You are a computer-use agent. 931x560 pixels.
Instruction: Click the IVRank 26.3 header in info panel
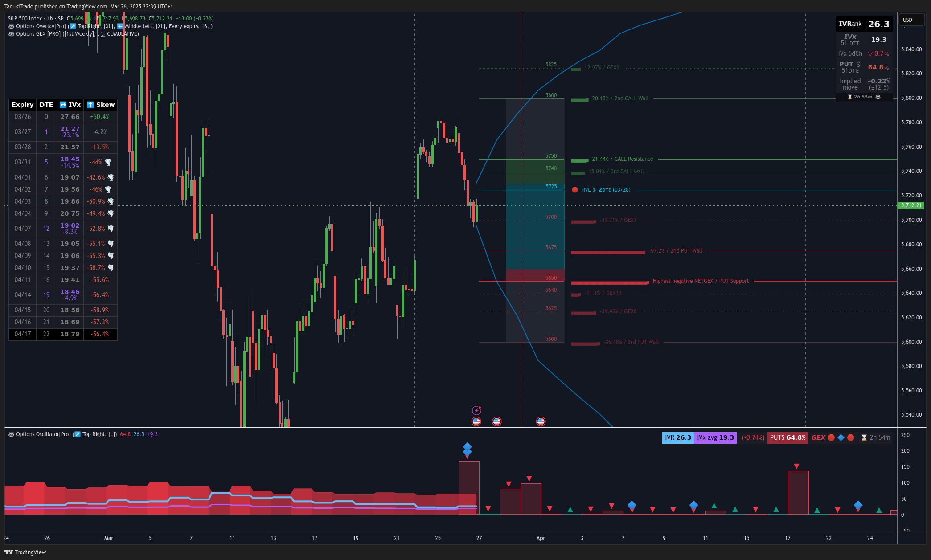(x=864, y=24)
